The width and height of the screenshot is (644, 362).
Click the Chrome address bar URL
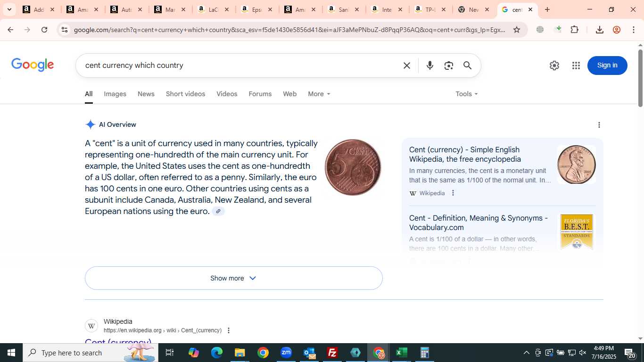289,30
